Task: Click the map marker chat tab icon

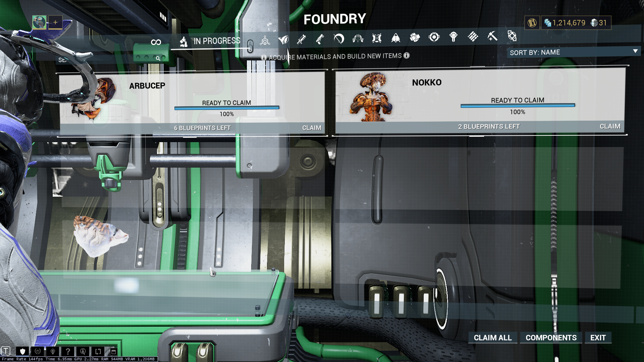Action: [53, 351]
